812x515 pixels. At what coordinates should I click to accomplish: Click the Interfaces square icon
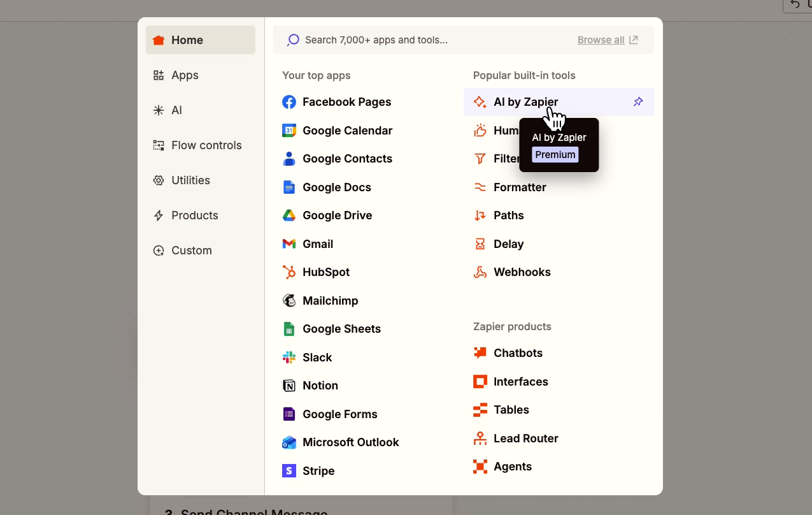[480, 382]
